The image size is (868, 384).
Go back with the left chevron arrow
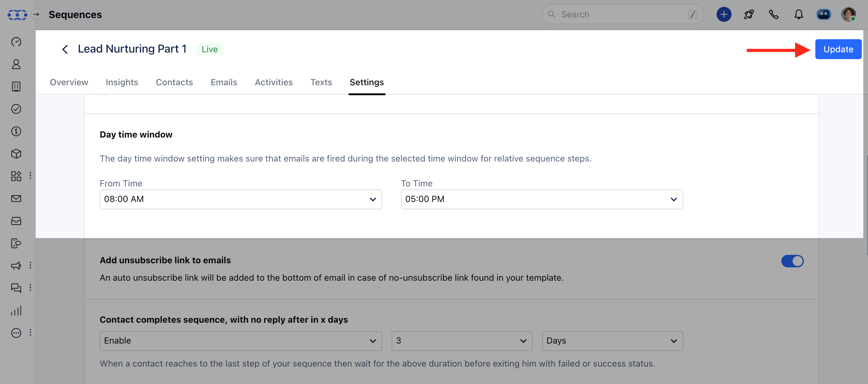click(x=65, y=49)
